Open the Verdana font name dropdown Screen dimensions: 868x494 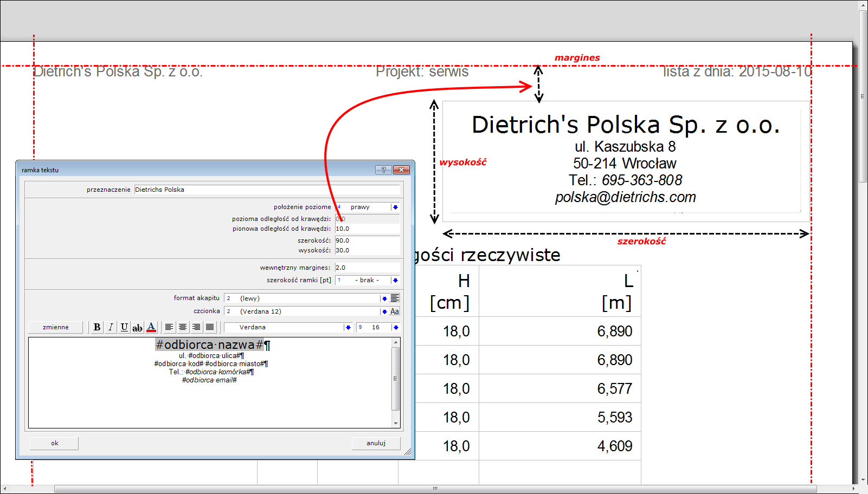[348, 328]
